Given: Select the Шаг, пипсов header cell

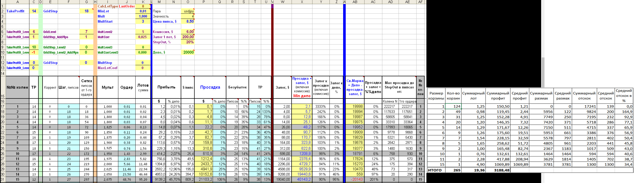Looking at the screenshot, I should click(69, 87).
